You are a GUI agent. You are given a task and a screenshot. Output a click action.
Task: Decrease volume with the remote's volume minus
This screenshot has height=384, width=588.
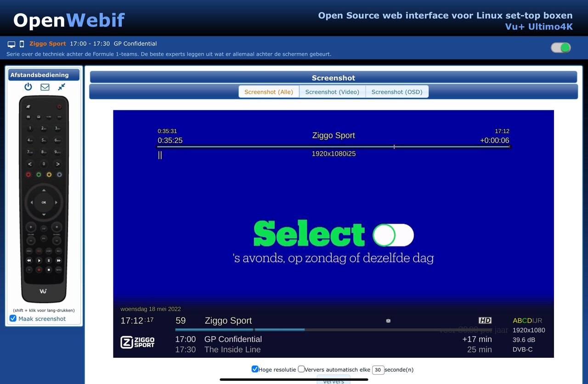(31, 240)
